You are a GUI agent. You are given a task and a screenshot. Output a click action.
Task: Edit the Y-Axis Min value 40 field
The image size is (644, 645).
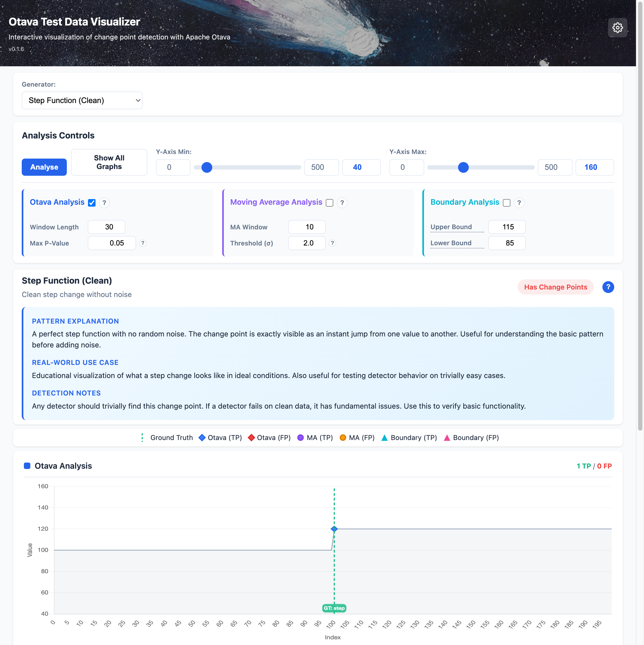pyautogui.click(x=361, y=167)
